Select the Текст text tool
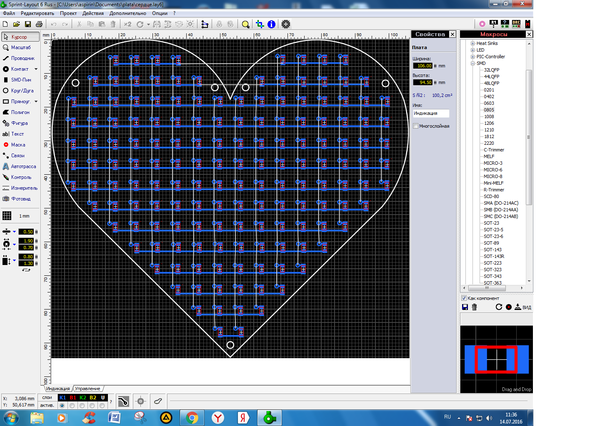Screen dimensions: 600x426 click(20, 133)
